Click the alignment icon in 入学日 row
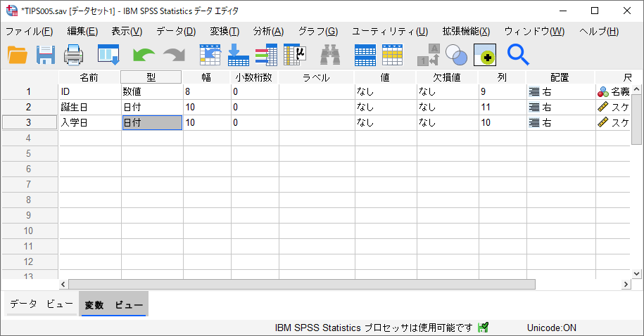 [534, 122]
